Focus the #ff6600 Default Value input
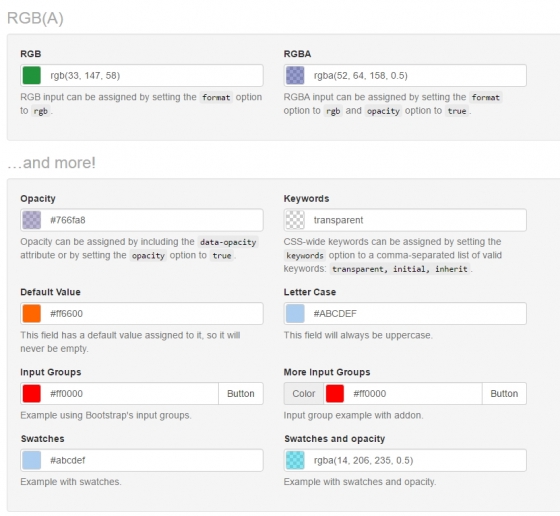Screen dimensions: 560x516 pos(142,314)
